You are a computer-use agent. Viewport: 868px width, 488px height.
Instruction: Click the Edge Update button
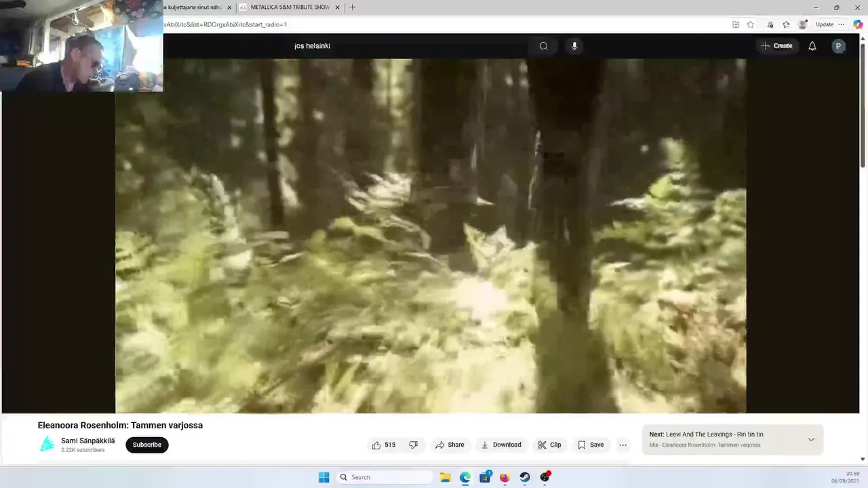pyautogui.click(x=825, y=24)
